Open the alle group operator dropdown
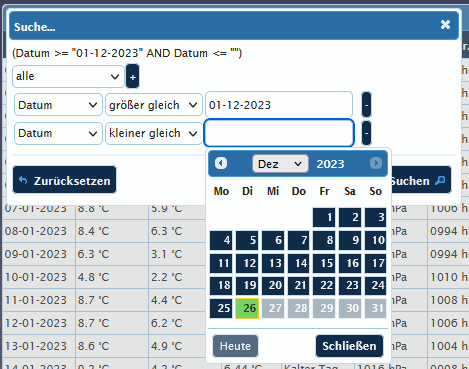Viewport: 469px width, 369px height. (x=68, y=76)
